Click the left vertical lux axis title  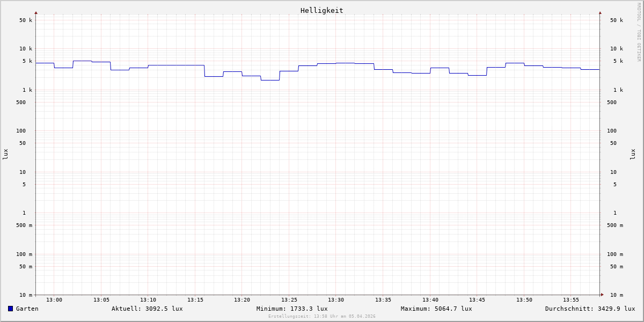click(x=5, y=154)
